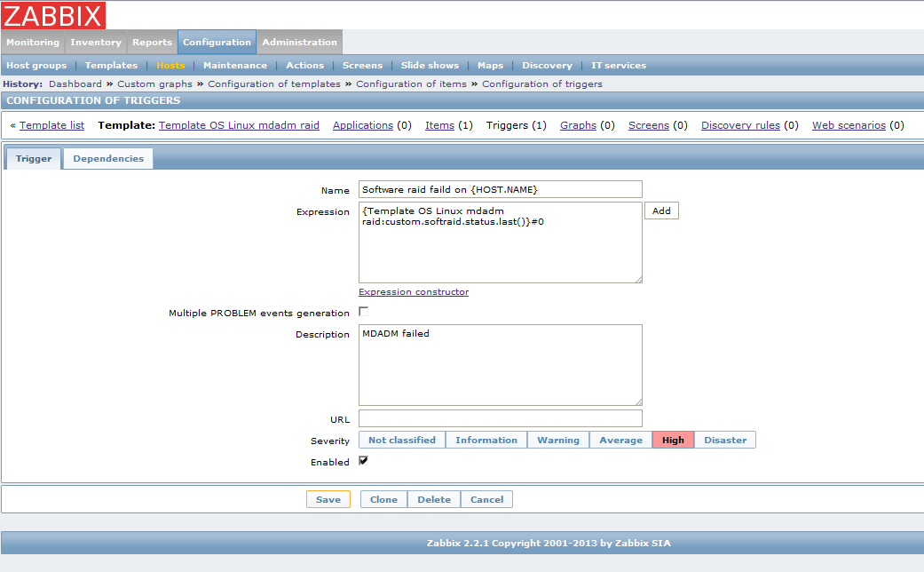924x572 pixels.
Task: Cancel trigger editing
Action: (x=486, y=499)
